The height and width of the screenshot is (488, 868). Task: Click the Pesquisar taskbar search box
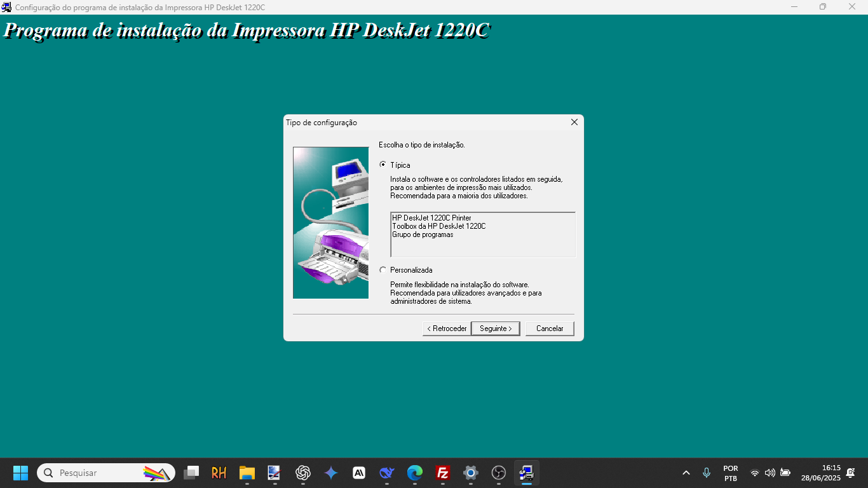click(x=106, y=473)
